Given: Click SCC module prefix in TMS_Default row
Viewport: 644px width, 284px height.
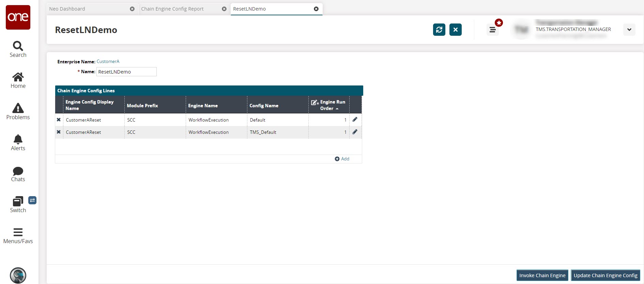Looking at the screenshot, I should (131, 132).
